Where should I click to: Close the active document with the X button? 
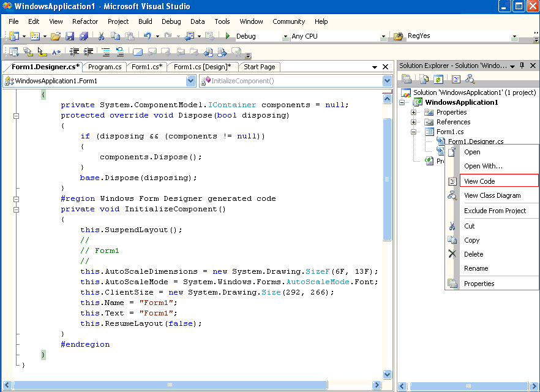(386, 67)
